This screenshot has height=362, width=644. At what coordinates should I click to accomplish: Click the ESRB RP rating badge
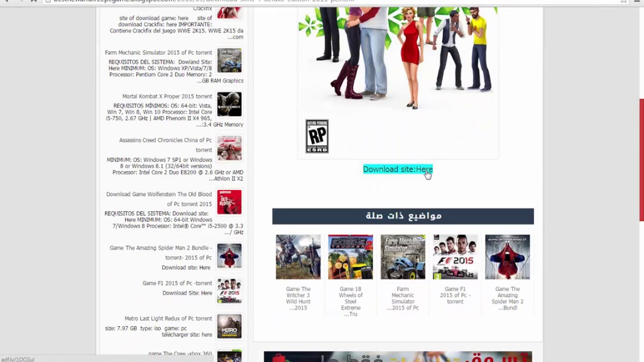point(317,136)
